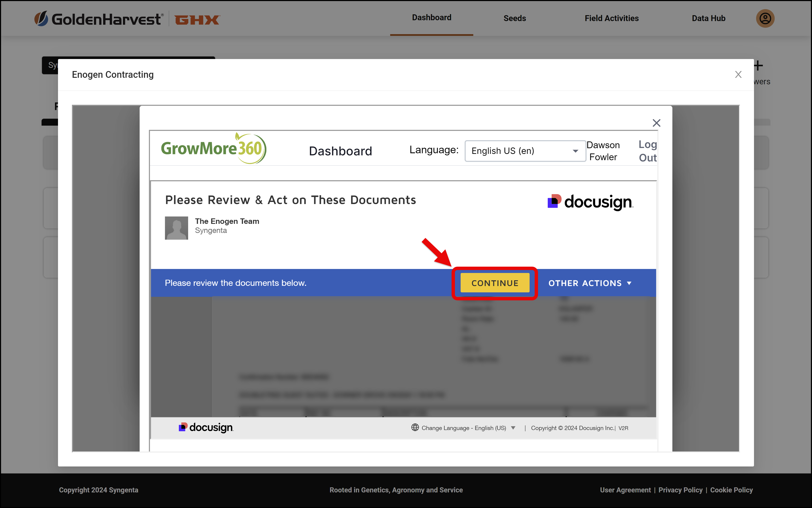Viewport: 812px width, 508px height.
Task: Click 'Rooted in Genetics, Agronomy and Service' text
Action: coord(396,490)
